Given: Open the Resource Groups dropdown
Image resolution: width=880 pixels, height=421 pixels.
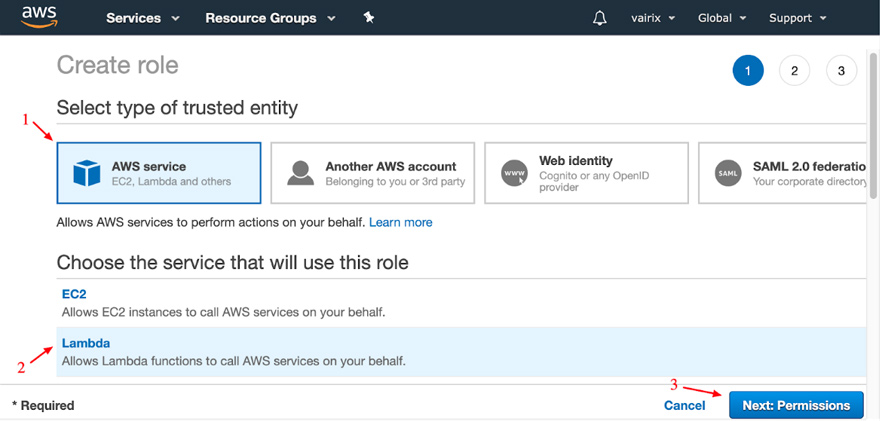Looking at the screenshot, I should [x=270, y=18].
